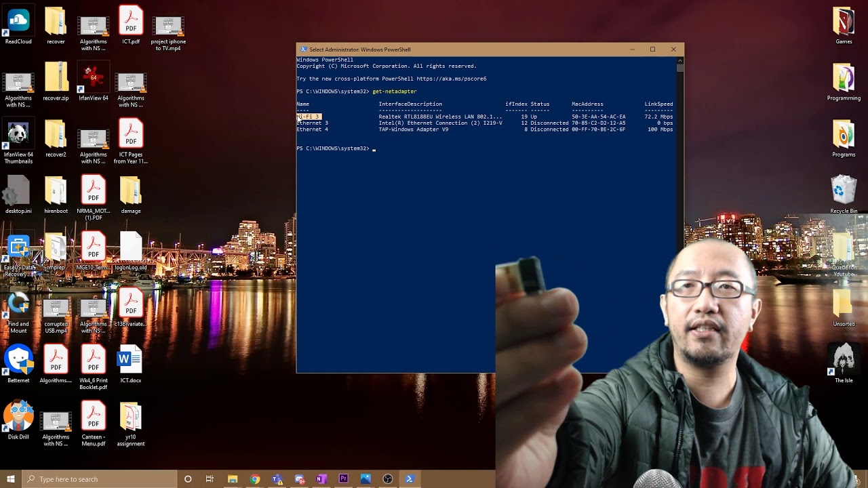
Task: Select the desktop.ini file icon
Action: tap(18, 195)
